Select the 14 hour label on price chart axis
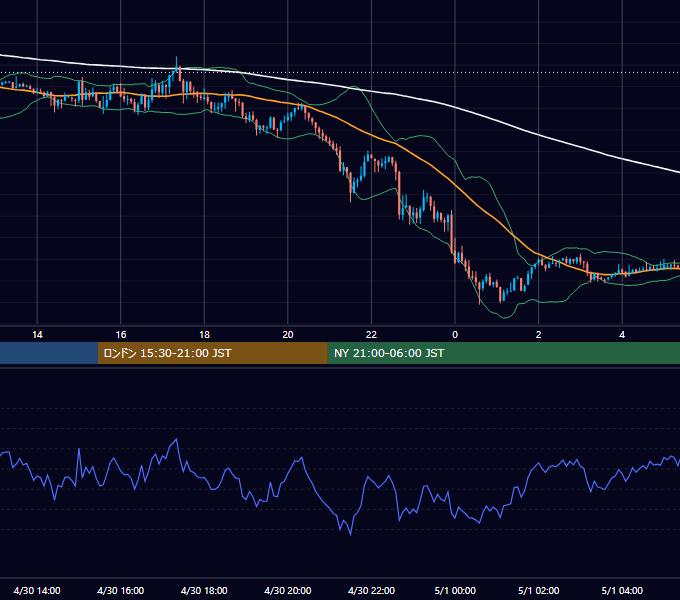The image size is (680, 600). [37, 335]
